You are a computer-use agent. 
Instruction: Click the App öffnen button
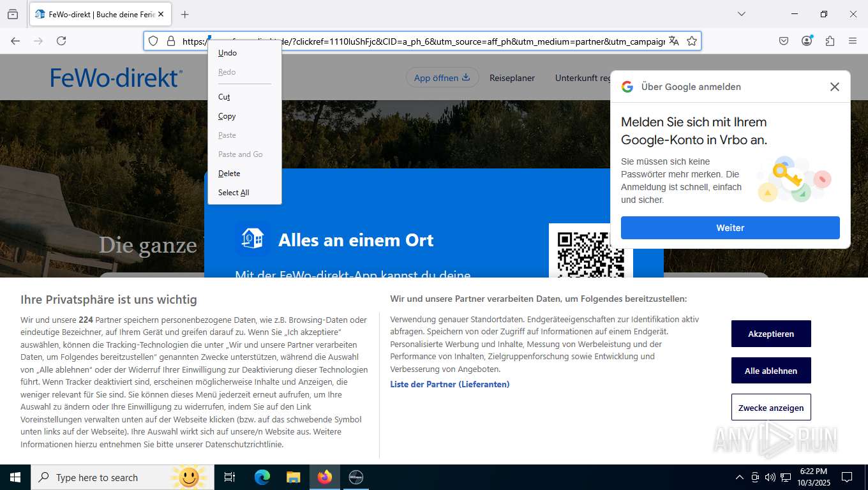[x=442, y=78]
